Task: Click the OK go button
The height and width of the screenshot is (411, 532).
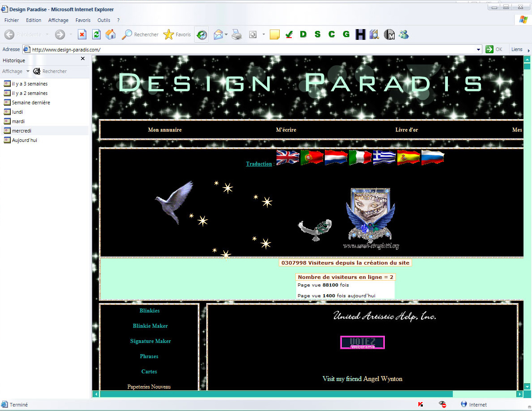Action: [x=494, y=49]
